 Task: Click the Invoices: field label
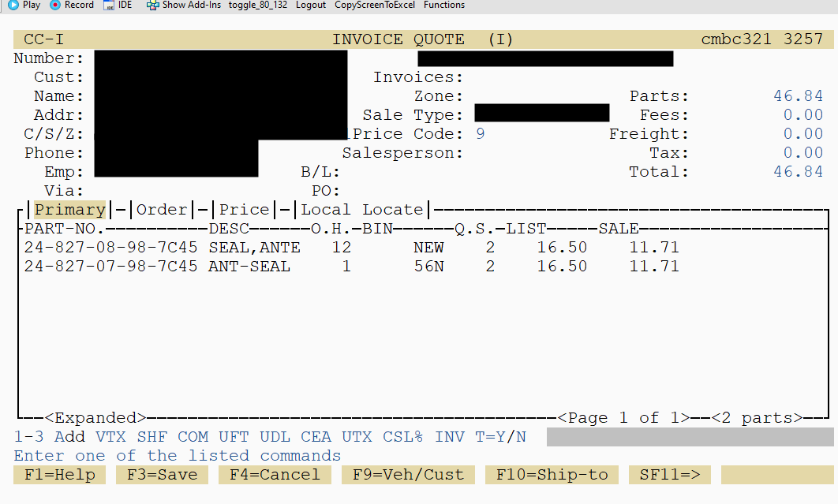(x=418, y=77)
